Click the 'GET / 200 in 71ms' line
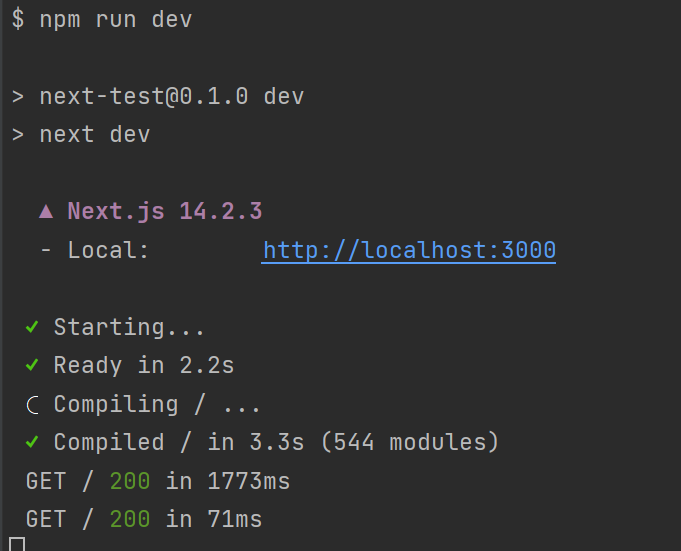 coord(144,520)
